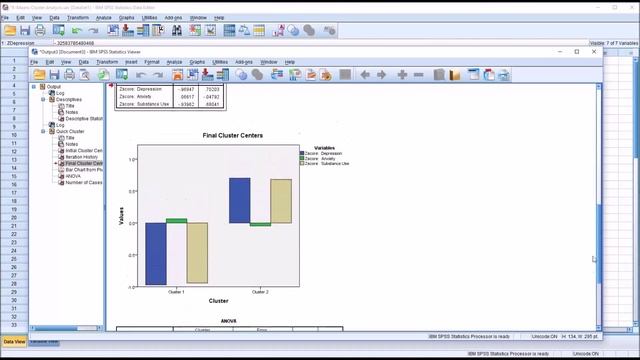Click Value Labels icon in Data Editor toolbar

[278, 30]
